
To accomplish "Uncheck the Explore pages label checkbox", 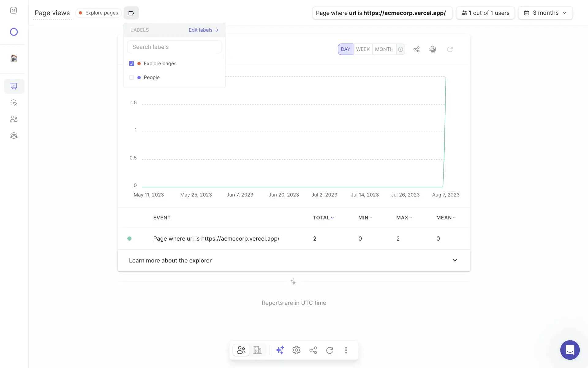I will pos(132,63).
